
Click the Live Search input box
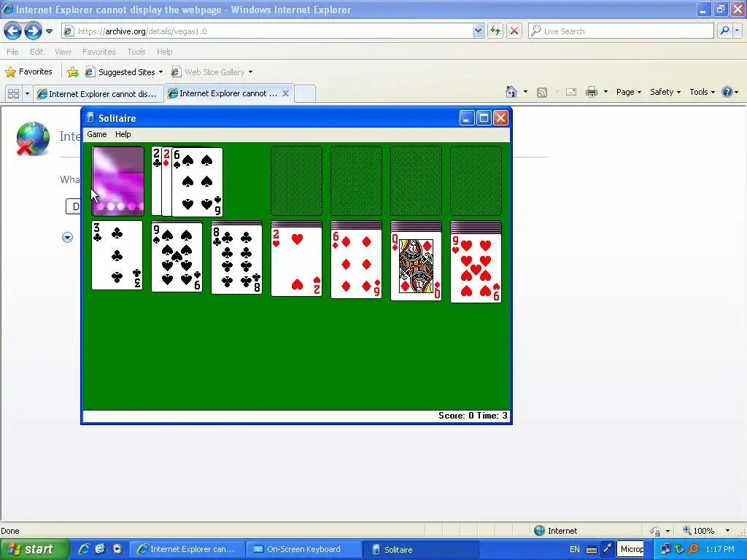point(621,31)
